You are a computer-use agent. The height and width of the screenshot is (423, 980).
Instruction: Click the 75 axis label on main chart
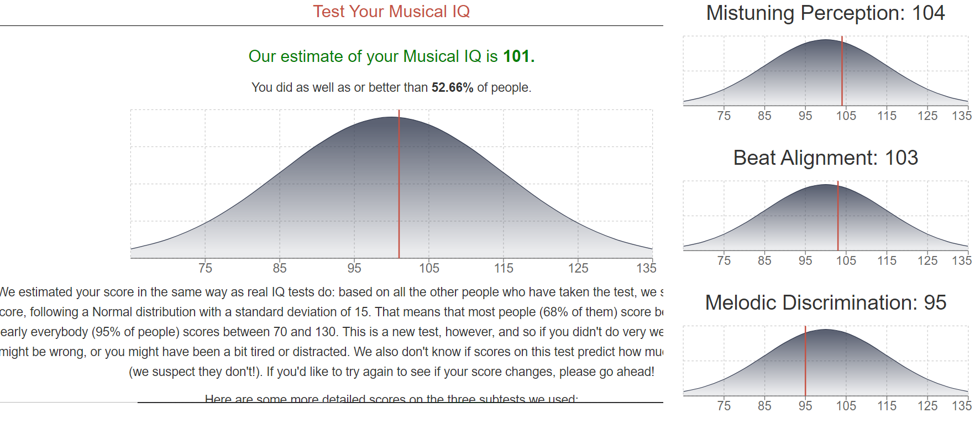pyautogui.click(x=205, y=268)
